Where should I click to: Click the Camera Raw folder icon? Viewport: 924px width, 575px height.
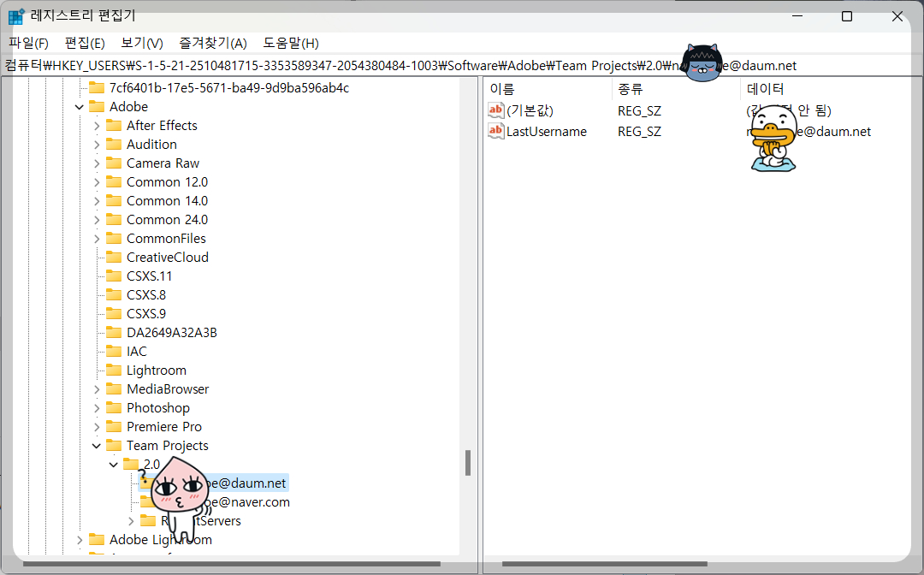pos(114,163)
